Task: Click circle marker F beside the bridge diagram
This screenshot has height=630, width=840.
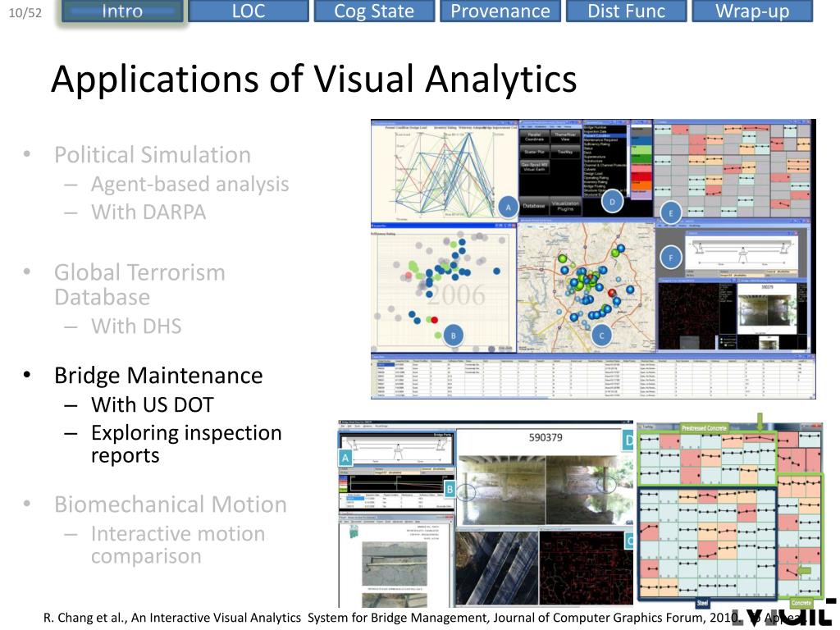Action: tap(671, 258)
